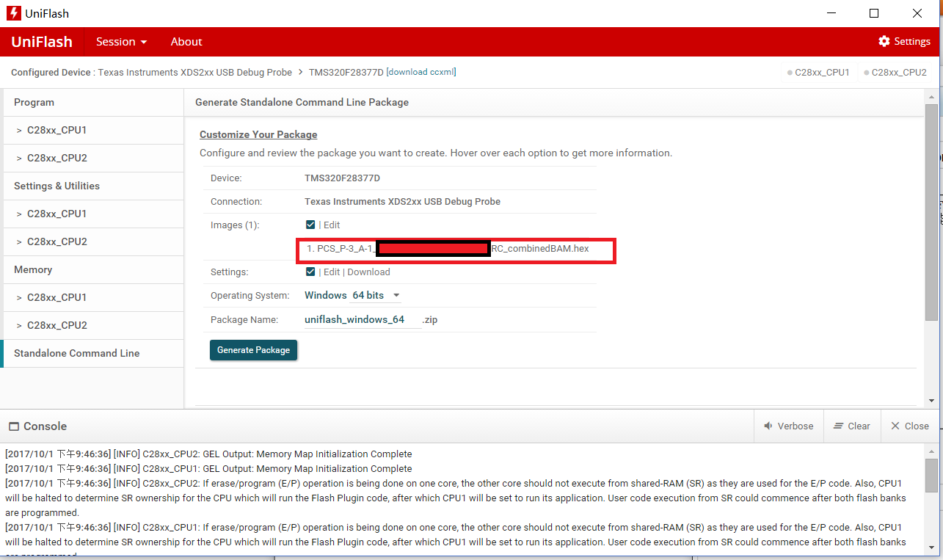Click the Generate Standalone Command Line Package header
The width and height of the screenshot is (943, 560).
click(302, 103)
